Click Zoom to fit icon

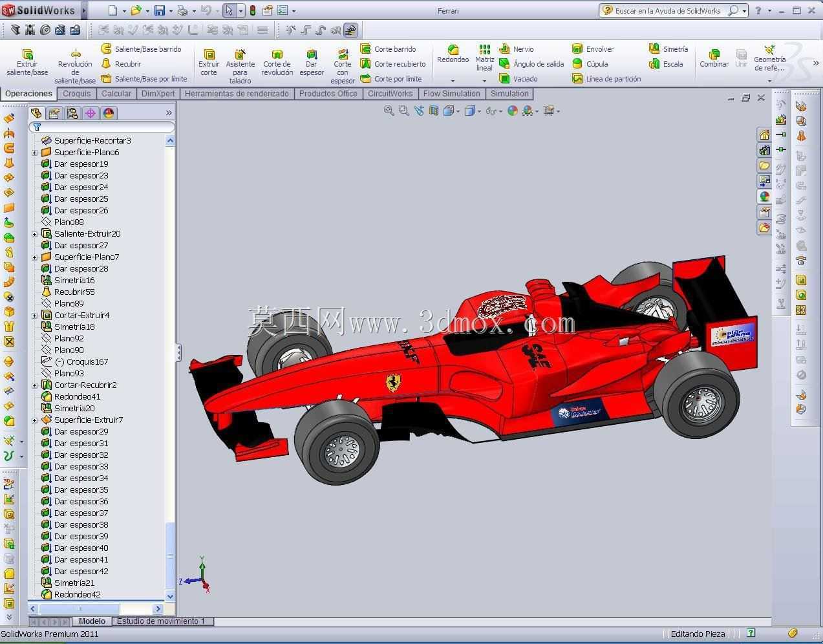(389, 111)
